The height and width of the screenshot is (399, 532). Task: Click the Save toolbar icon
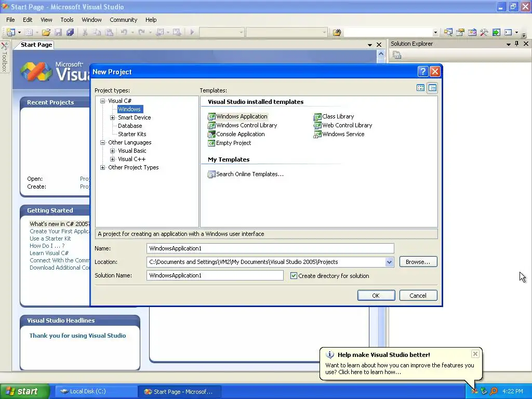pos(58,32)
